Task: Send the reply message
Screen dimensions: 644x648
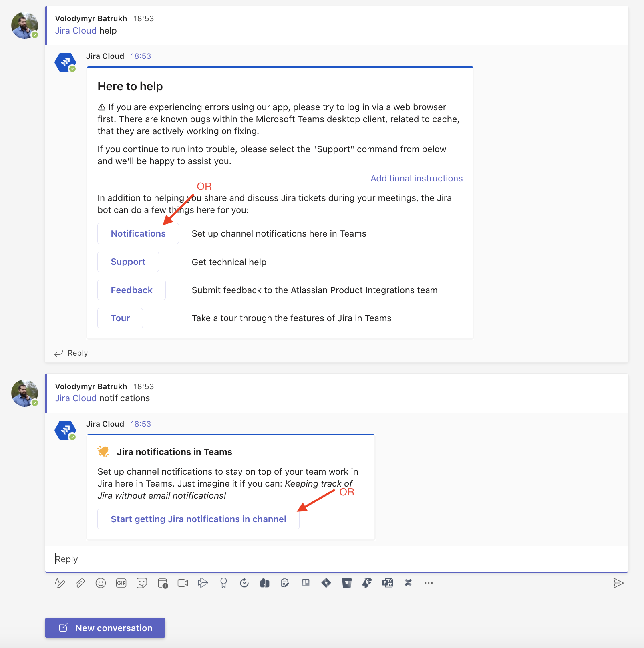Action: tap(618, 583)
